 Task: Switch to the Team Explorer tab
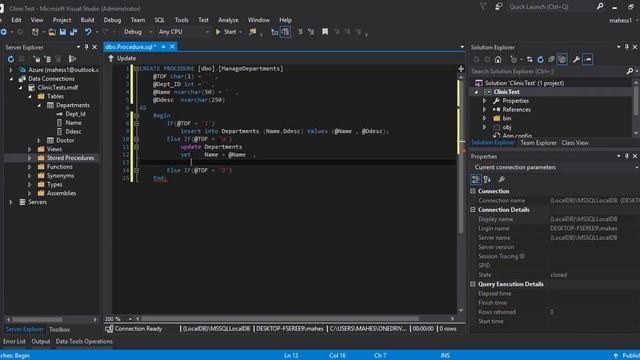tap(538, 143)
